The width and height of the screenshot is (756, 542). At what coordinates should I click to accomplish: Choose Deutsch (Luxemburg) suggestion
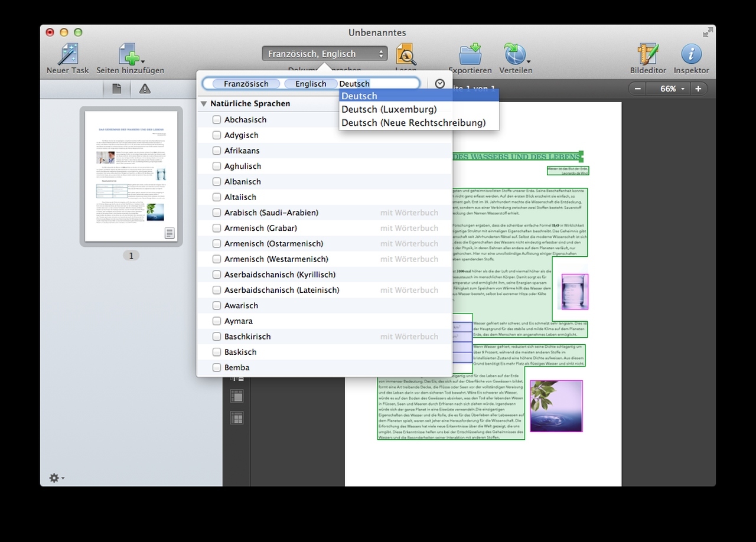[419, 109]
